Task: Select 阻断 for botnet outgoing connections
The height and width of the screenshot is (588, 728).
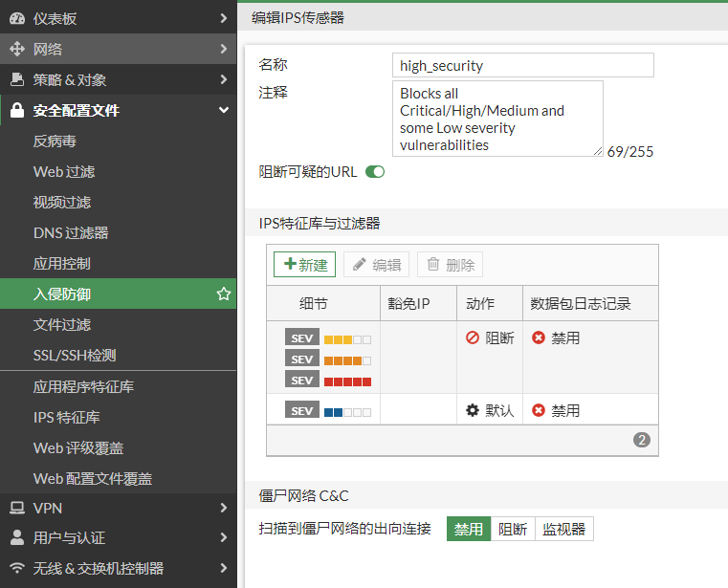Action: (513, 529)
